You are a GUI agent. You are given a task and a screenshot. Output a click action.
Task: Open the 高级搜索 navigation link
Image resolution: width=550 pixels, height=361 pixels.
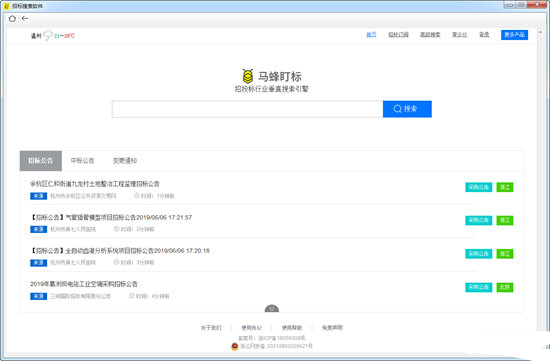(430, 34)
